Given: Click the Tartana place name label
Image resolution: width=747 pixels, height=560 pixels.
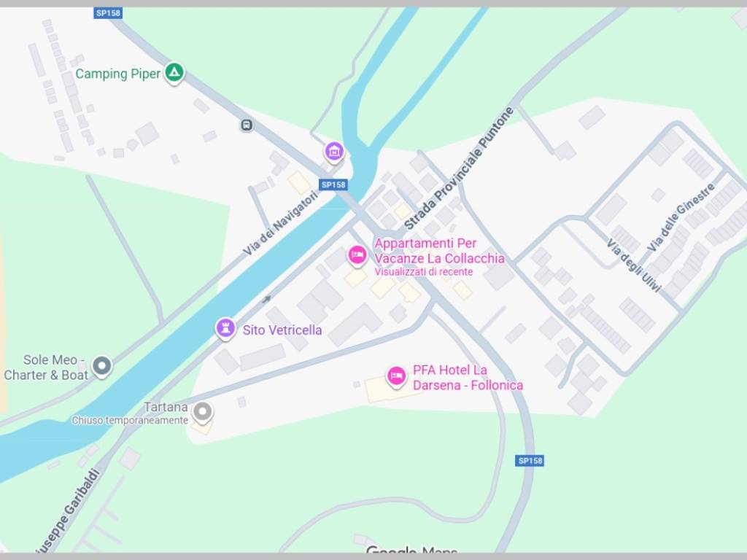Looking at the screenshot, I should [166, 407].
